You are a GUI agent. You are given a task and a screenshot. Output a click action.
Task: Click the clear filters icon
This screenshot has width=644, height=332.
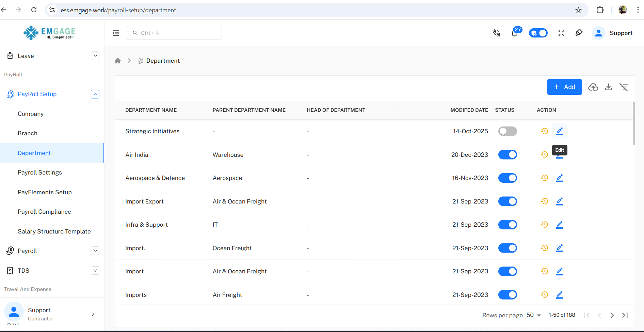(x=624, y=87)
